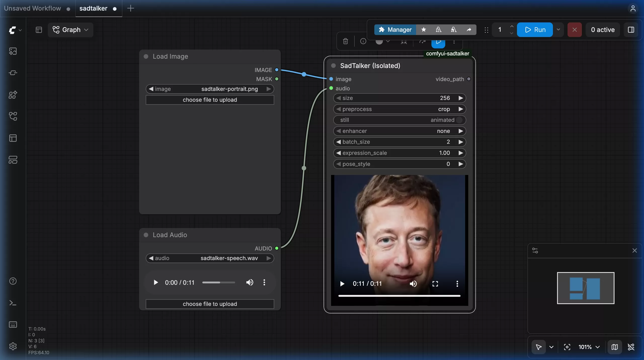Open the preprocess crop combo box
The width and height of the screenshot is (644, 360).
(x=399, y=109)
